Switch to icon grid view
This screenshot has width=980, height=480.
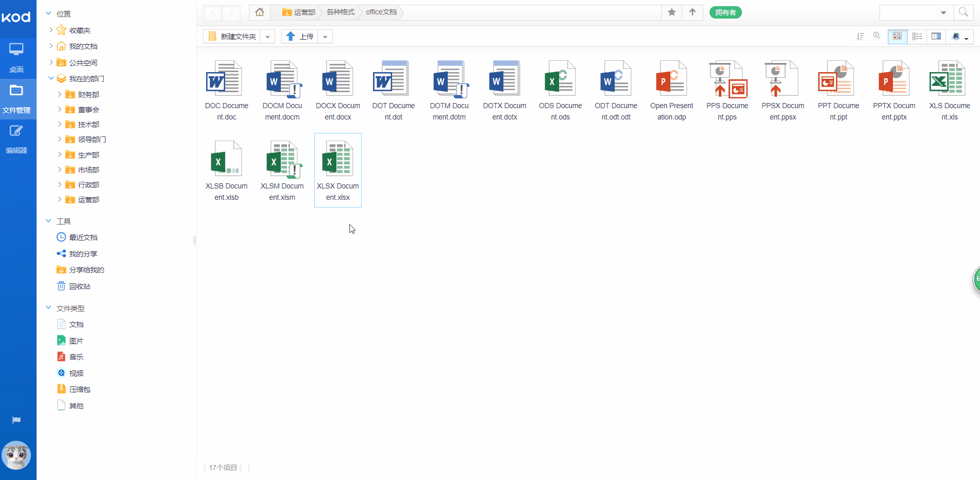coord(897,37)
